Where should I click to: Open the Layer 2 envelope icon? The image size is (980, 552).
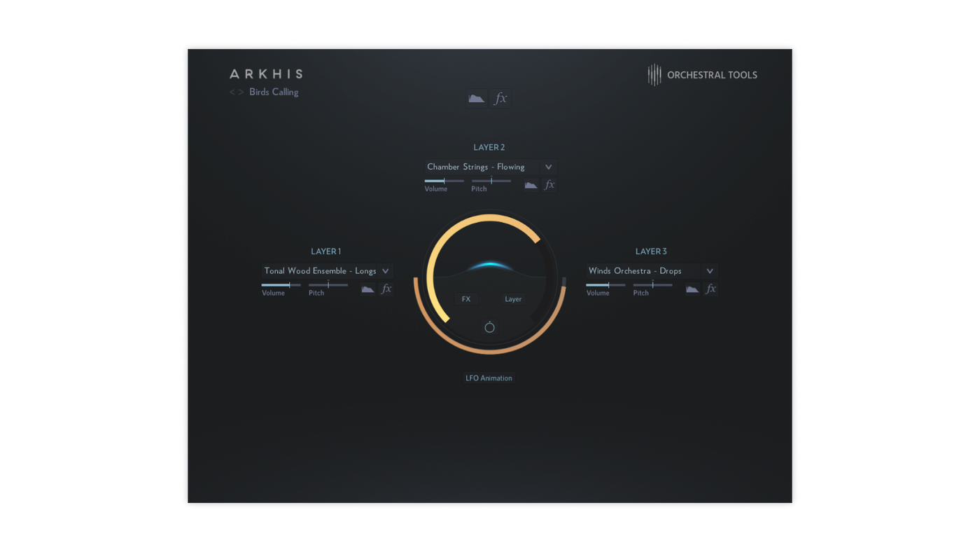[531, 185]
